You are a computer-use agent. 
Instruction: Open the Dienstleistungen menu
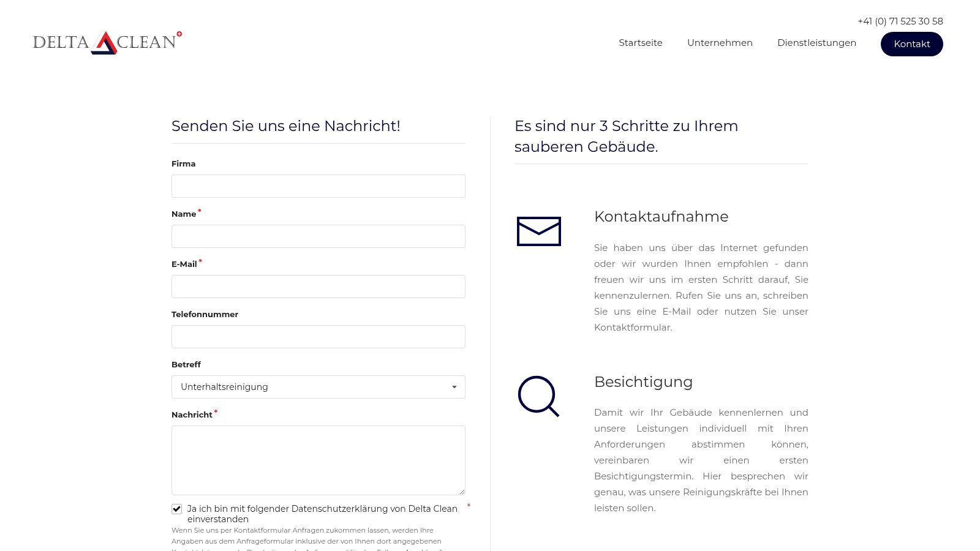[816, 43]
